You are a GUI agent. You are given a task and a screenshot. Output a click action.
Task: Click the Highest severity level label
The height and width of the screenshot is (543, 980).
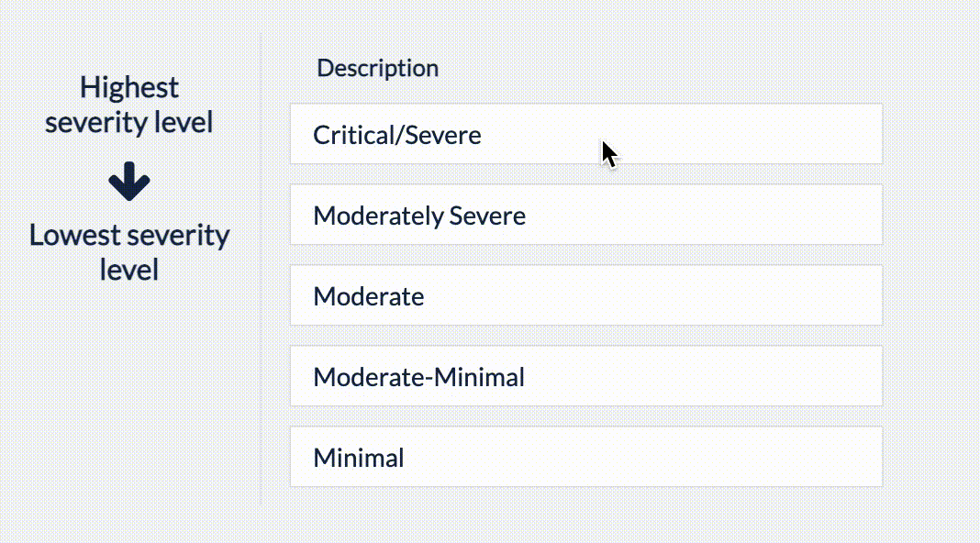(x=129, y=105)
